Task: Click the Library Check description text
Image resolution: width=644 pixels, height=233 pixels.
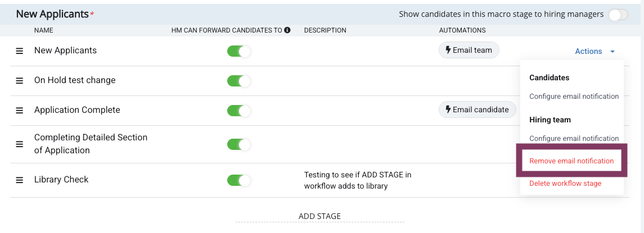Action: tap(357, 180)
